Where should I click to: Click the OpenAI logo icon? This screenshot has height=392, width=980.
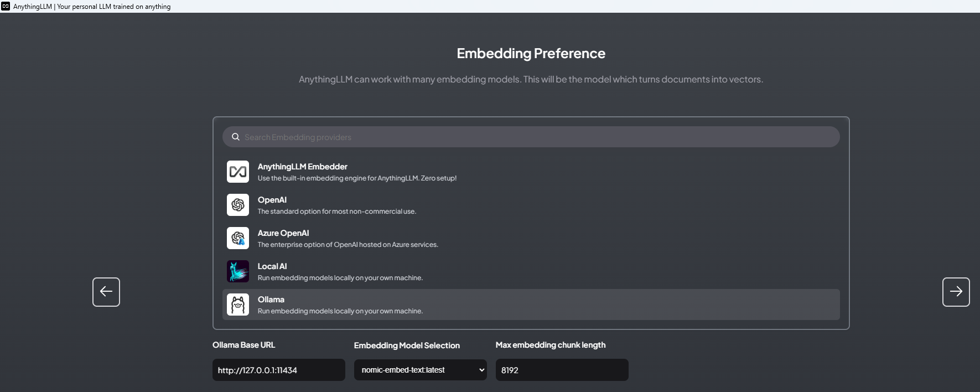click(x=238, y=205)
